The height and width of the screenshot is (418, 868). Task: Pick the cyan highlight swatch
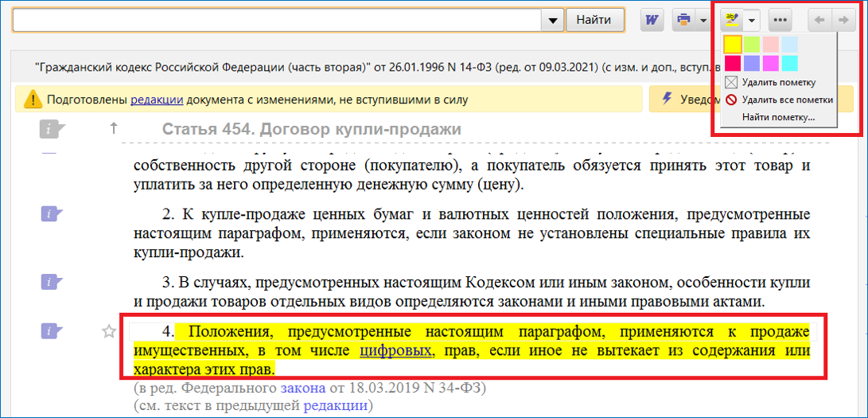(790, 61)
